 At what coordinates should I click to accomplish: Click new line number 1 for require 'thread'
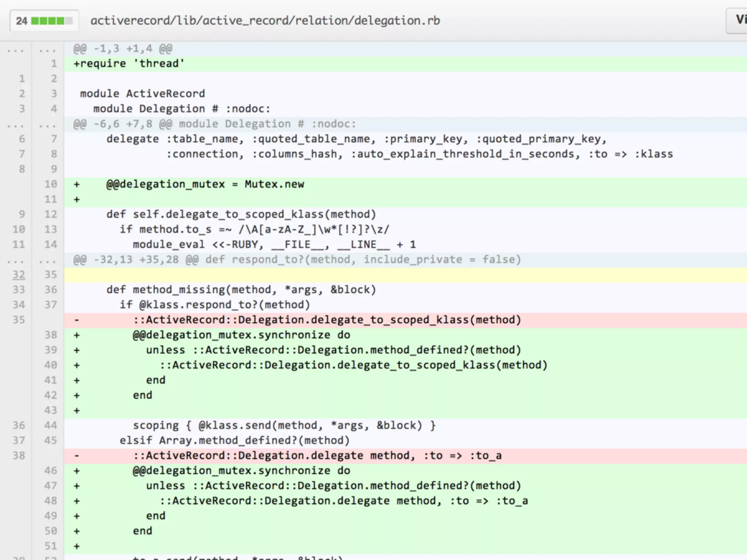click(54, 64)
